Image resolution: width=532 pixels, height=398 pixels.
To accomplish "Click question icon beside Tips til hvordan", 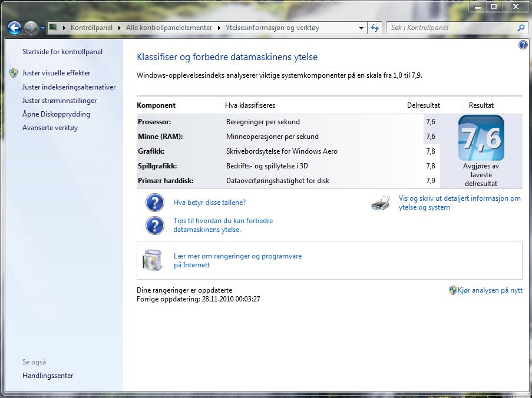I will click(x=155, y=225).
